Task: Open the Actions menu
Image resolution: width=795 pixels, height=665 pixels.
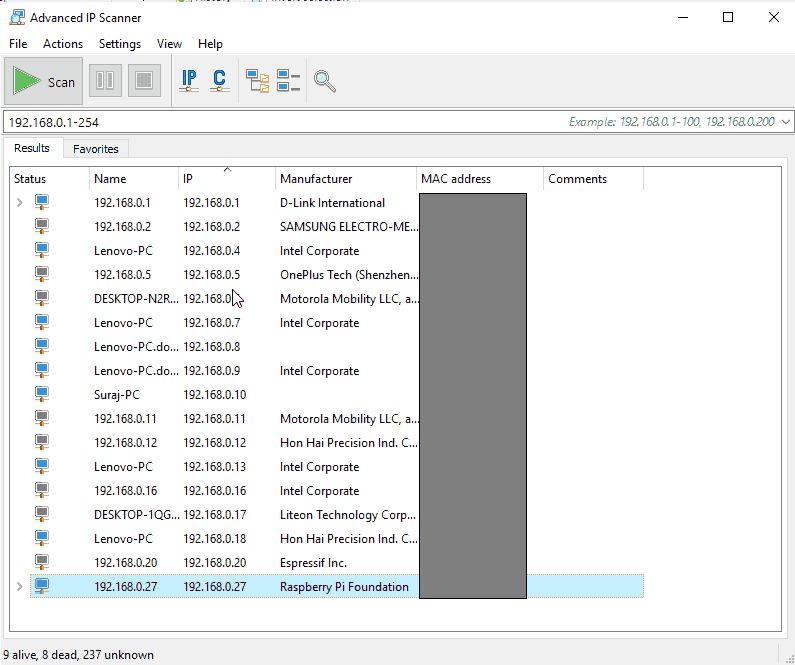Action: tap(63, 44)
